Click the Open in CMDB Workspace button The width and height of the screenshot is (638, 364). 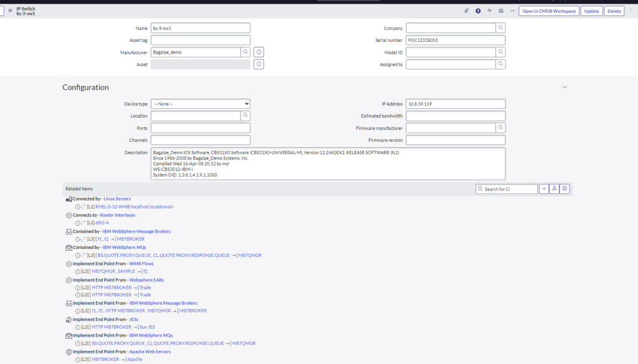click(548, 11)
